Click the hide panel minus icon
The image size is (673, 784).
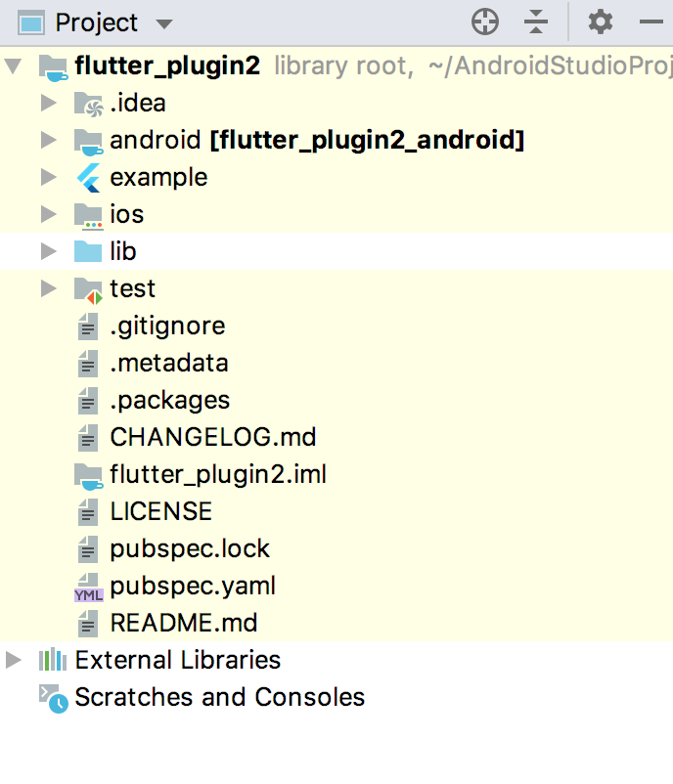coord(651,22)
